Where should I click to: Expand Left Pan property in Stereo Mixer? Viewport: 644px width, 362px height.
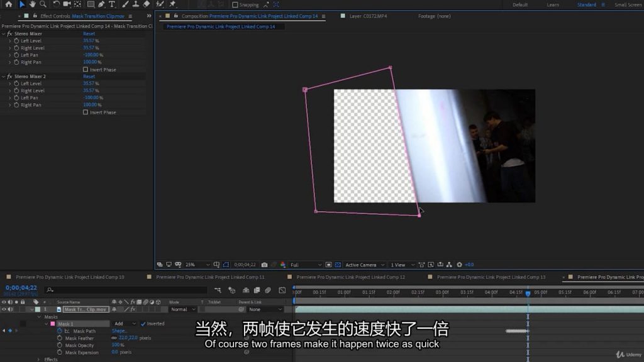click(x=10, y=55)
